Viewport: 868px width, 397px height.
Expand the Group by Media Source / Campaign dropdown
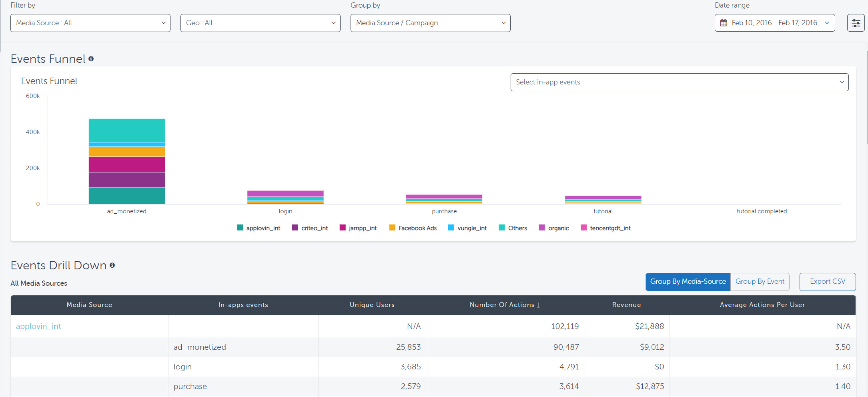coord(430,23)
